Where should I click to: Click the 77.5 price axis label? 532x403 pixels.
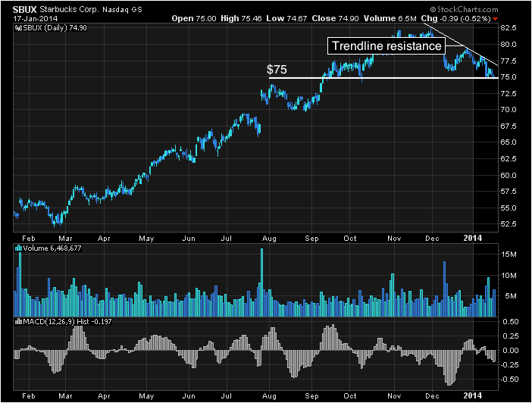pos(509,61)
